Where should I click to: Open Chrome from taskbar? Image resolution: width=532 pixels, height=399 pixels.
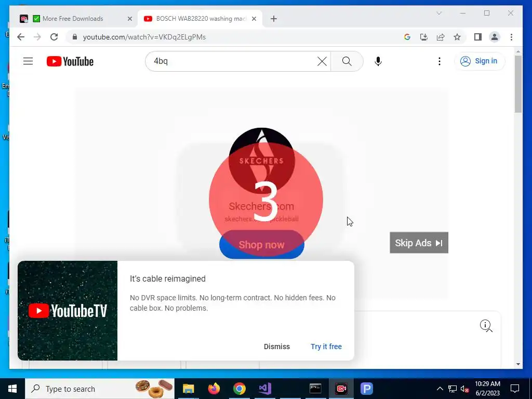239,389
